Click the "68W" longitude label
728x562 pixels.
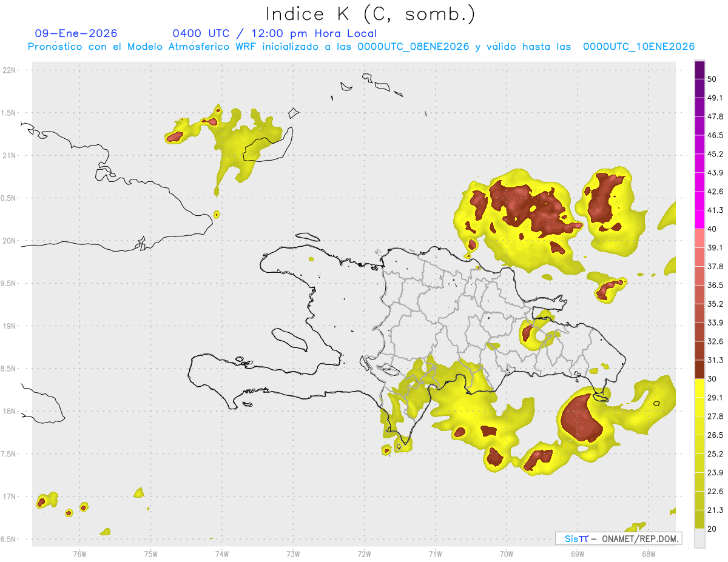(x=649, y=554)
